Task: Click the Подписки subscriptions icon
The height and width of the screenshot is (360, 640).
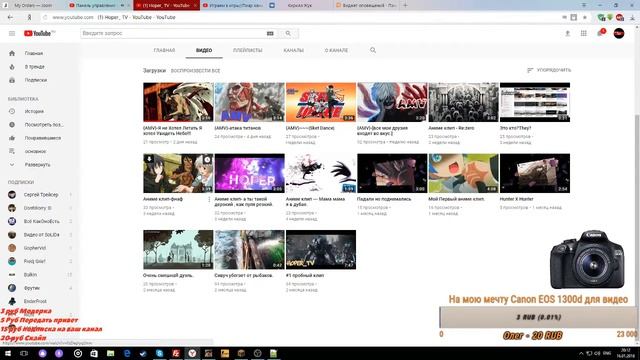Action: pos(12,80)
